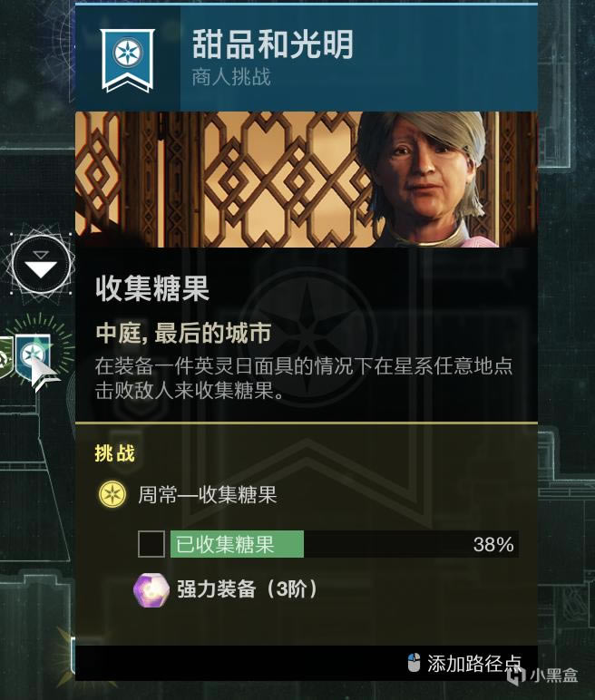Screen dimensions: 595x700
Task: Click the 强力装备（3阶）reward label
Action: coord(247,589)
